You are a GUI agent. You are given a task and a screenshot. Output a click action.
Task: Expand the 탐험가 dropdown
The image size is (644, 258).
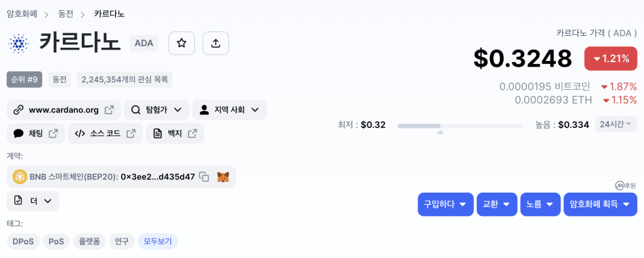157,110
